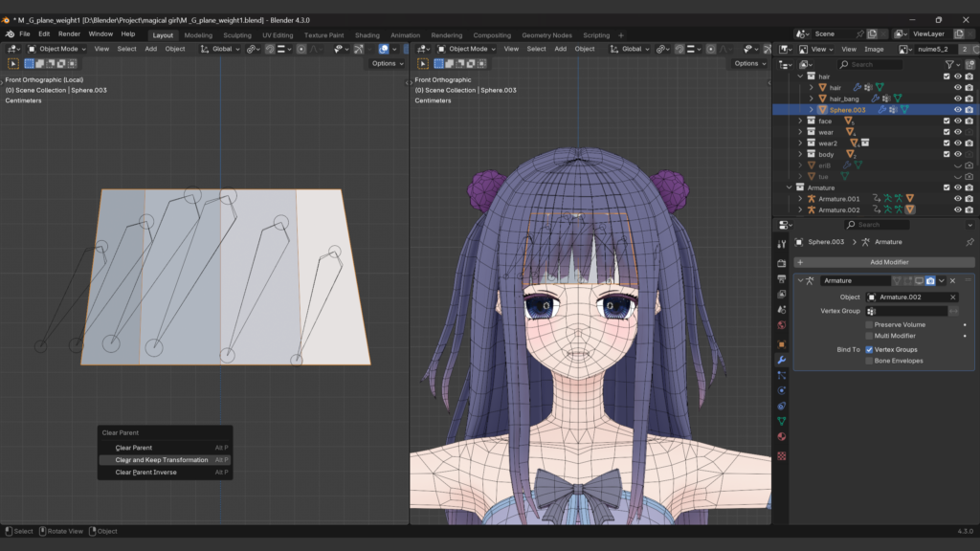Click the pin icon in Properties header

point(969,242)
